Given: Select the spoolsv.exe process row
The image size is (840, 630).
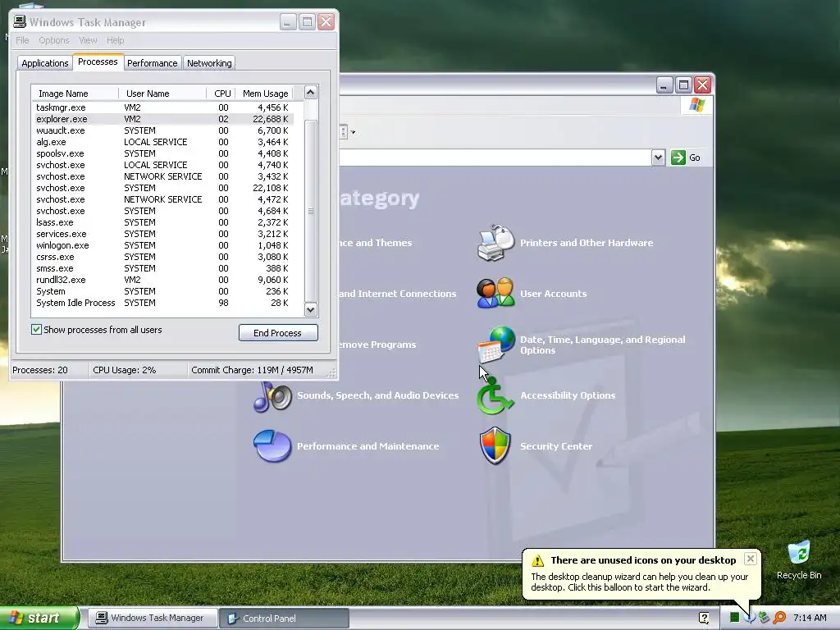Looking at the screenshot, I should click(163, 153).
